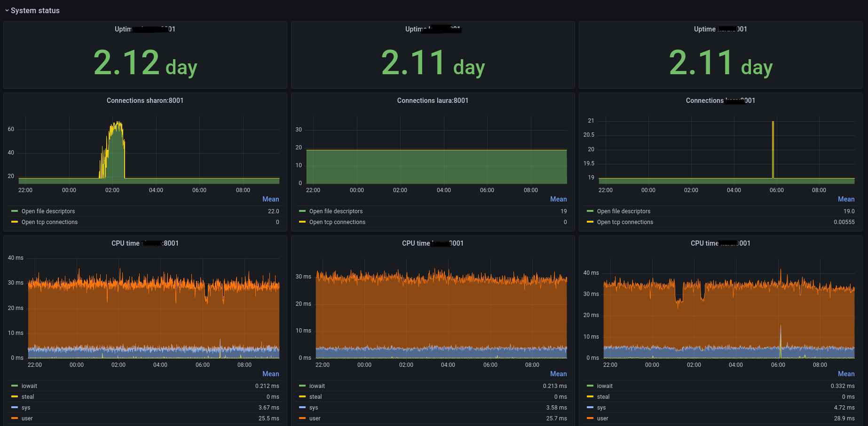Screen dimensions: 868x426
Task: Toggle Open file descriptors series in laura:8001 panel
Action: (336, 211)
